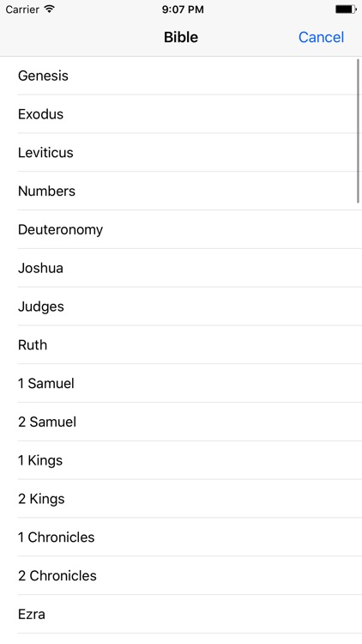Open 1 Samuel
The width and height of the screenshot is (362, 644).
point(181,383)
